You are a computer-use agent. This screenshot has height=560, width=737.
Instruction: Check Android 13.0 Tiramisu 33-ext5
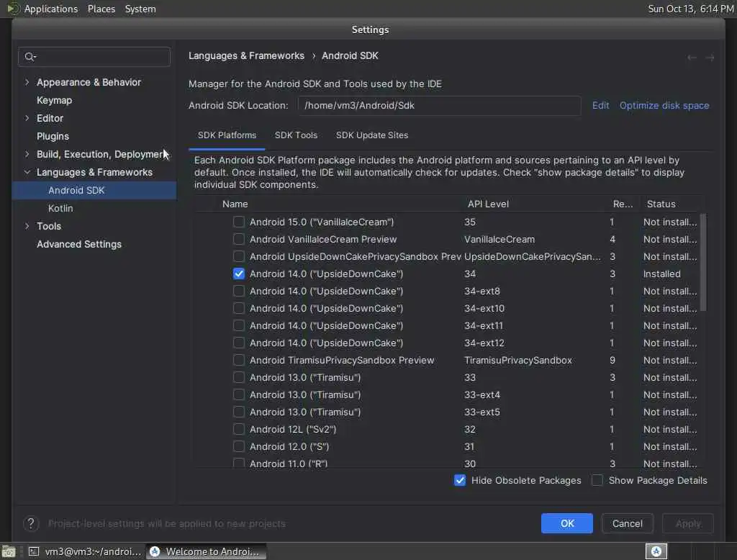pos(239,412)
